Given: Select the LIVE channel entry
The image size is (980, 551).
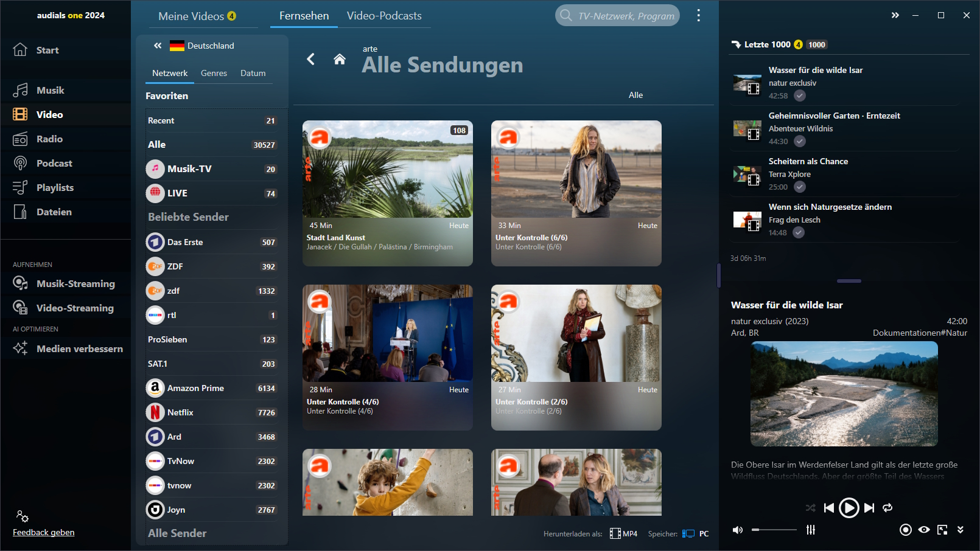Looking at the screenshot, I should (211, 193).
